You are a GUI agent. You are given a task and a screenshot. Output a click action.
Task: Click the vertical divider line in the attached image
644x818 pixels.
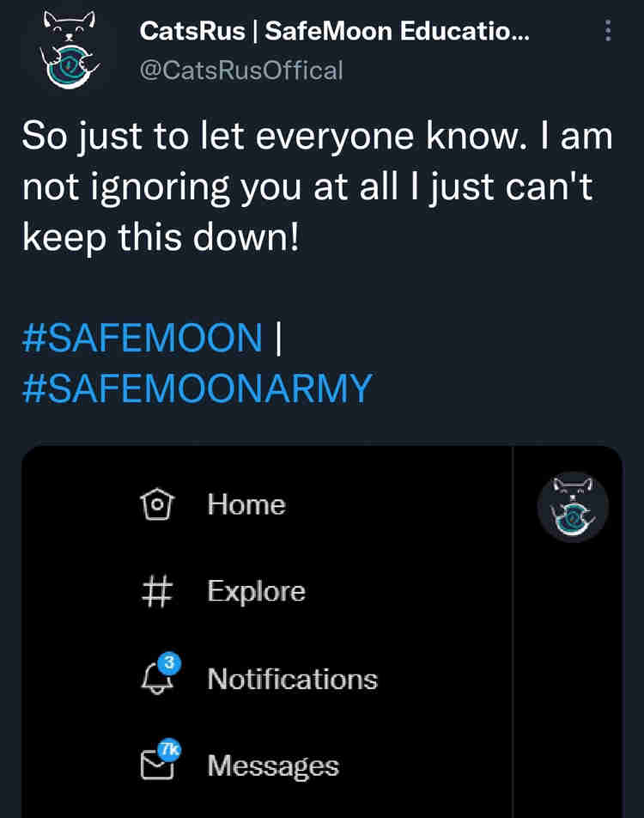coord(513,636)
